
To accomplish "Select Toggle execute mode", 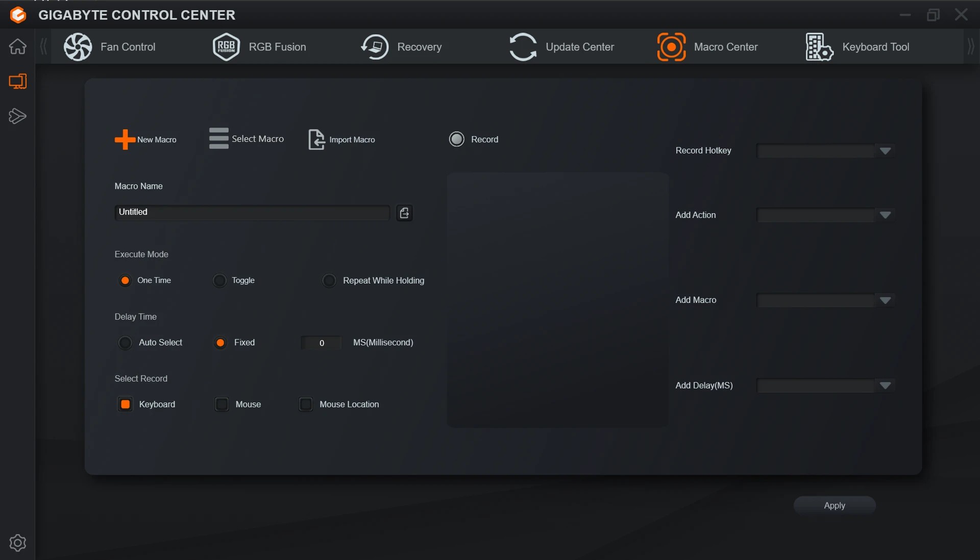I will (219, 281).
